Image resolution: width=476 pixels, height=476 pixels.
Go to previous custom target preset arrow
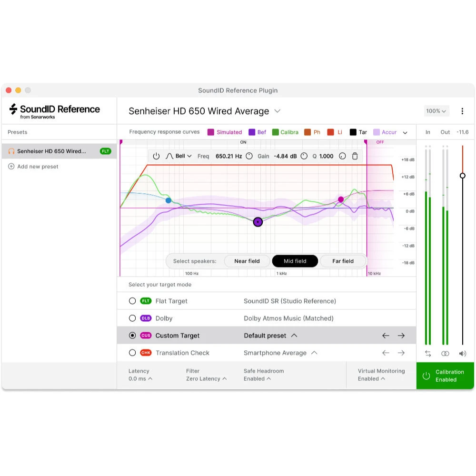click(386, 336)
